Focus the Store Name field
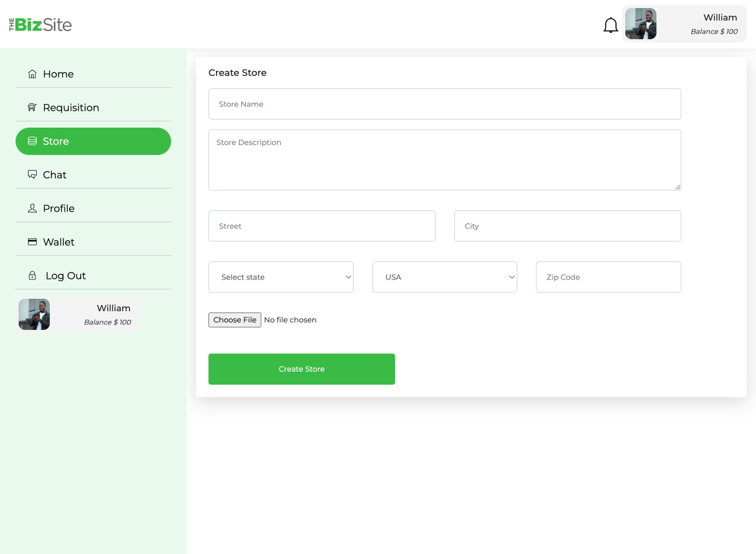The image size is (756, 554). click(444, 104)
